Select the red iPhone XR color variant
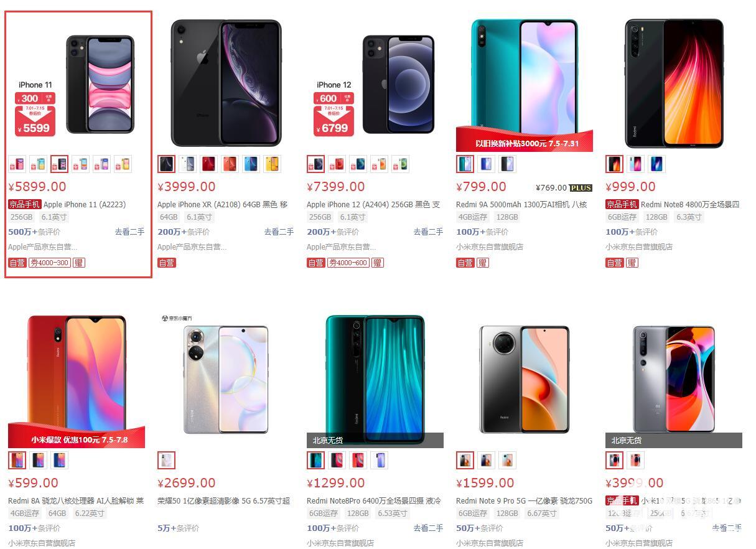 point(208,164)
